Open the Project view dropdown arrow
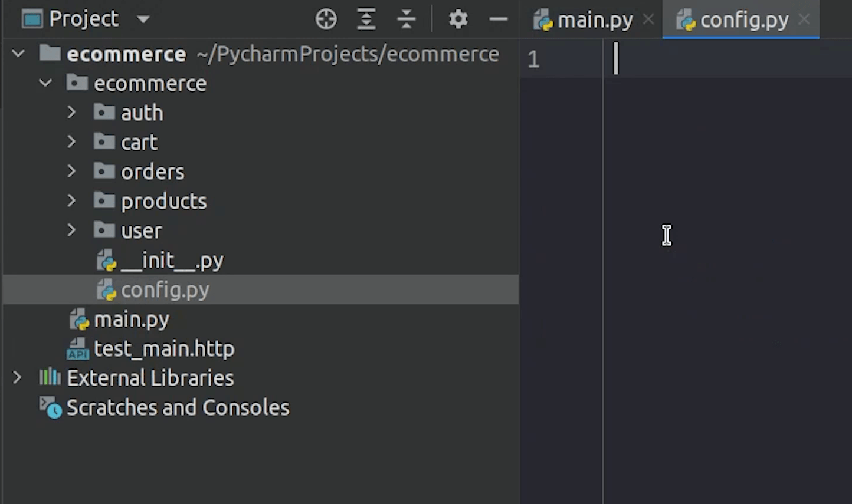Viewport: 852px width, 504px height. [143, 19]
